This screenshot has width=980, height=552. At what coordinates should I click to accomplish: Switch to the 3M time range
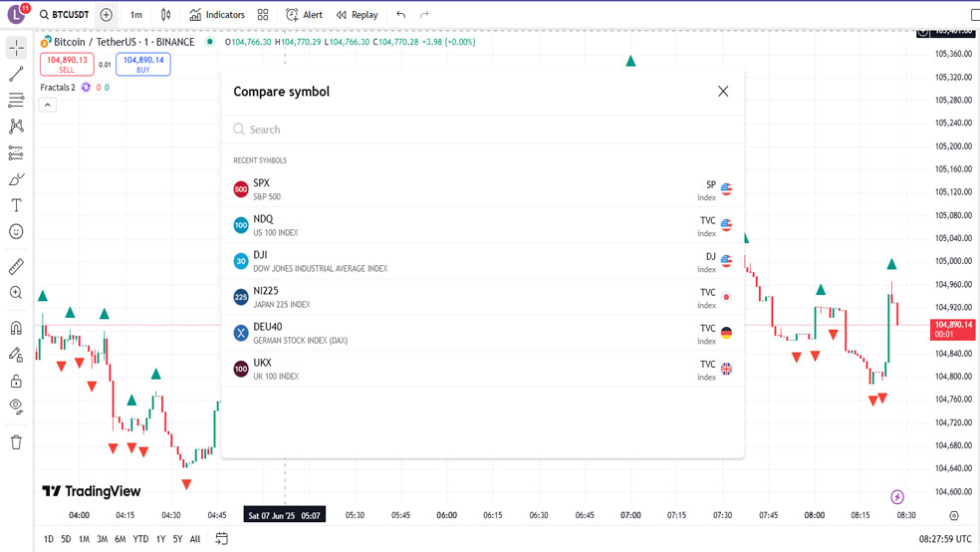tap(103, 539)
